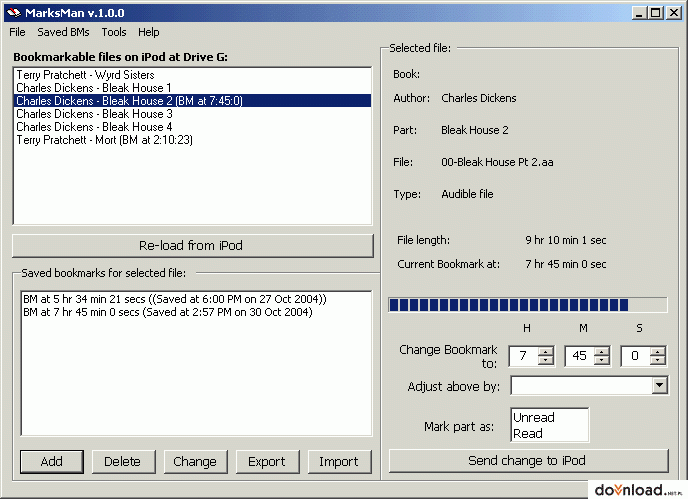Increase the hours spinner value
The image size is (688, 499).
click(546, 351)
